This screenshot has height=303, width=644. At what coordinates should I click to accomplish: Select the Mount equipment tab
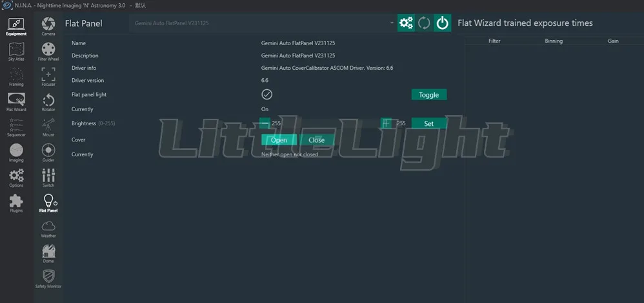(x=48, y=127)
